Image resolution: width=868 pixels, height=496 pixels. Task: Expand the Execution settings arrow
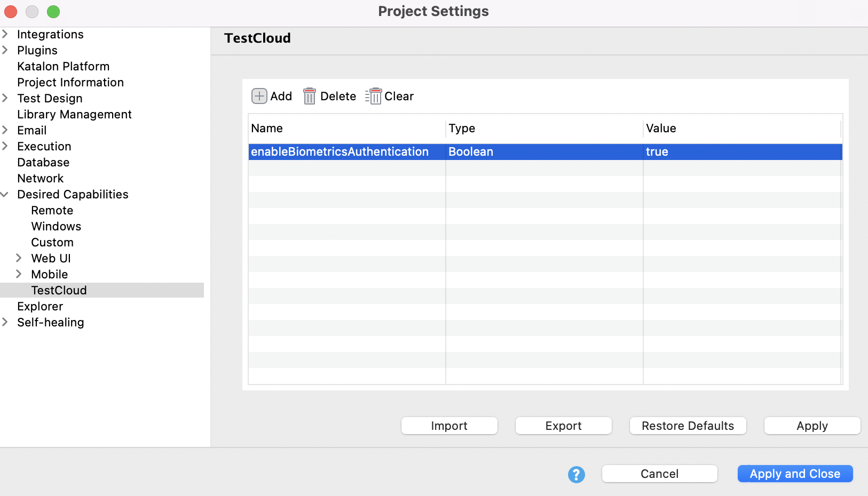[x=5, y=146]
